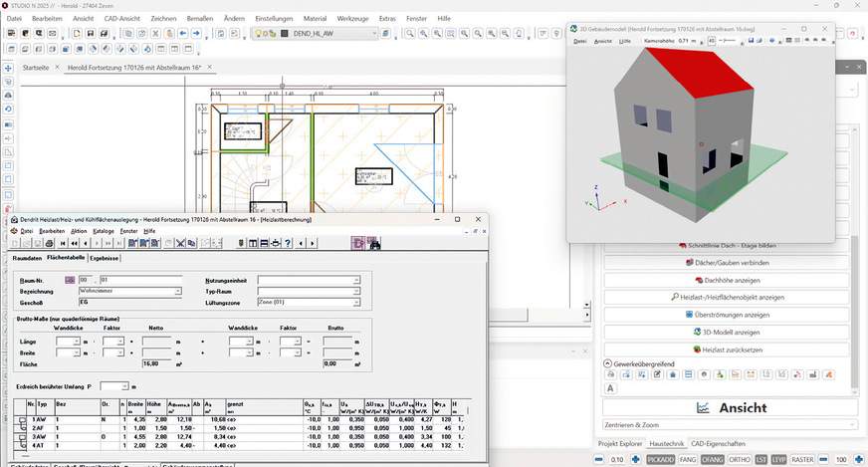The width and height of the screenshot is (868, 467).
Task: Toggle ORTHO mode in status bar
Action: click(740, 459)
